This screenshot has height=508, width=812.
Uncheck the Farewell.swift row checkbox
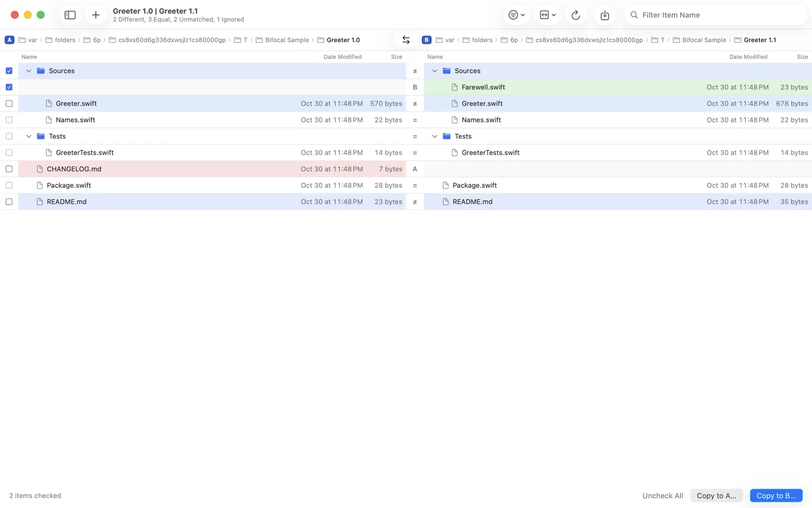(9, 87)
